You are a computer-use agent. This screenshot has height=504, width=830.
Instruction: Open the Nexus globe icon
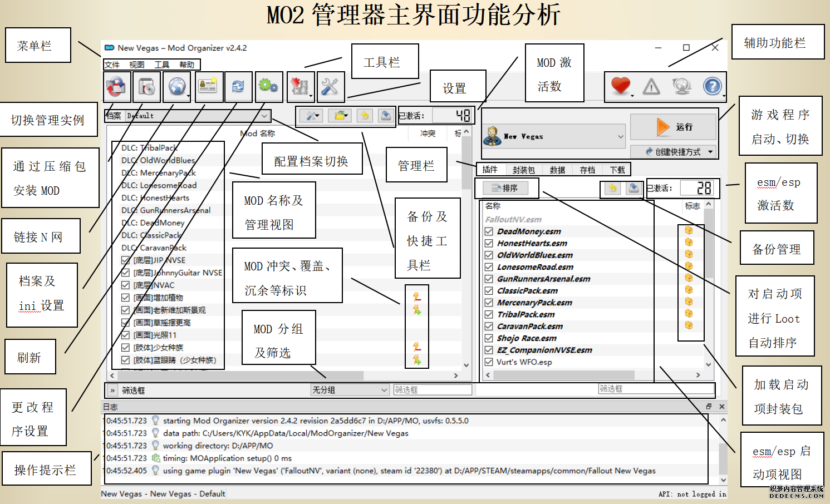point(177,87)
